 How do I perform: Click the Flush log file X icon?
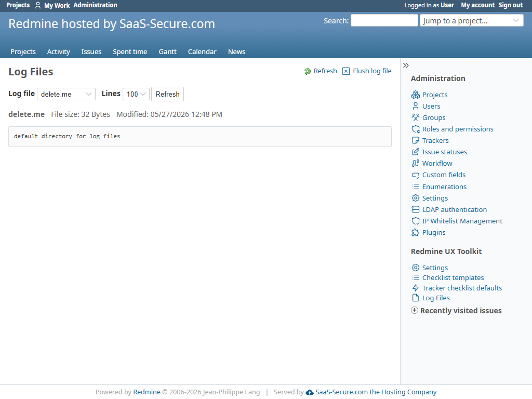tap(345, 71)
